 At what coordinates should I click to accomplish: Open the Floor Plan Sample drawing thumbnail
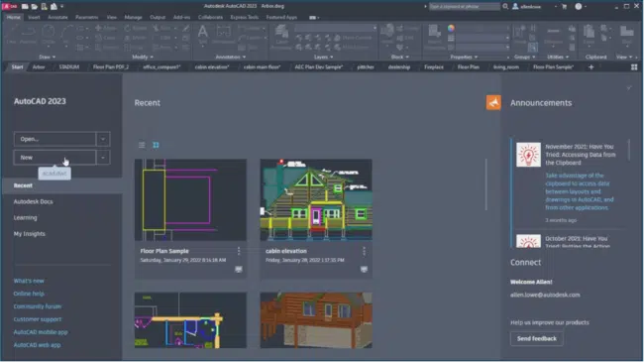(x=190, y=199)
